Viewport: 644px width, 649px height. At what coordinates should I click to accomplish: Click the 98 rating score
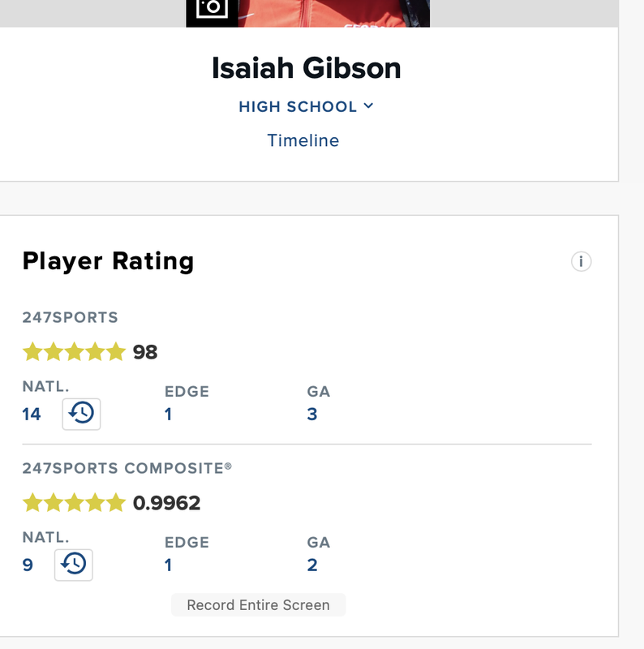click(x=145, y=352)
